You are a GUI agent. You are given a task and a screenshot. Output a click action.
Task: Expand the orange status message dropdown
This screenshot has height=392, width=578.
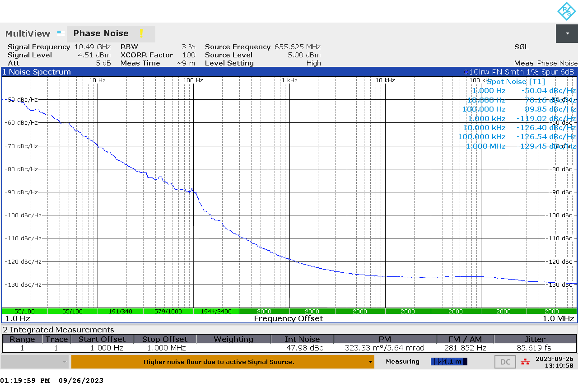tap(371, 362)
